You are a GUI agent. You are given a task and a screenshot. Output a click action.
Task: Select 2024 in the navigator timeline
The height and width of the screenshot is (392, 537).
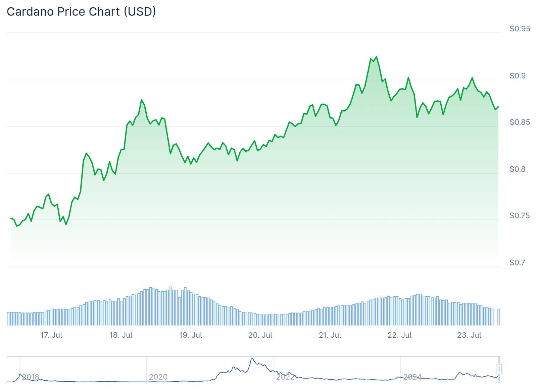click(412, 377)
